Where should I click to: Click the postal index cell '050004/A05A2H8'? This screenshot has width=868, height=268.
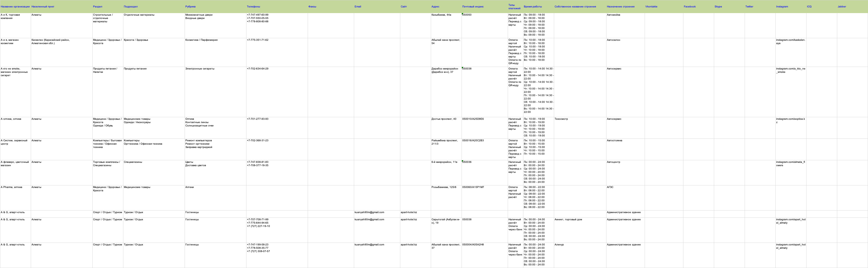485,255
